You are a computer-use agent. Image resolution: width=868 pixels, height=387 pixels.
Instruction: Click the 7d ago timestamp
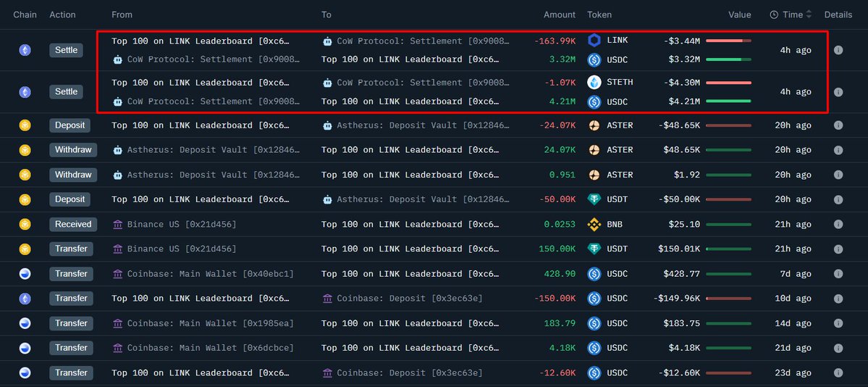click(796, 273)
